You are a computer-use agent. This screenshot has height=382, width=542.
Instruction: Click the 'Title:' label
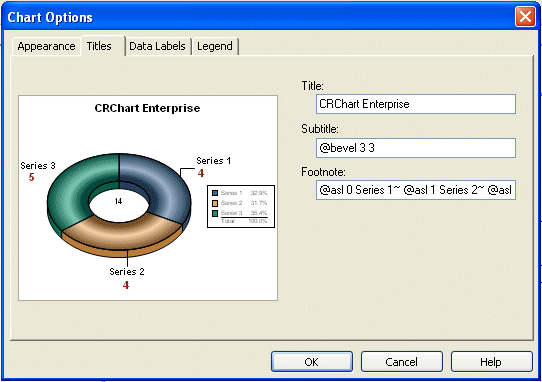tap(312, 86)
